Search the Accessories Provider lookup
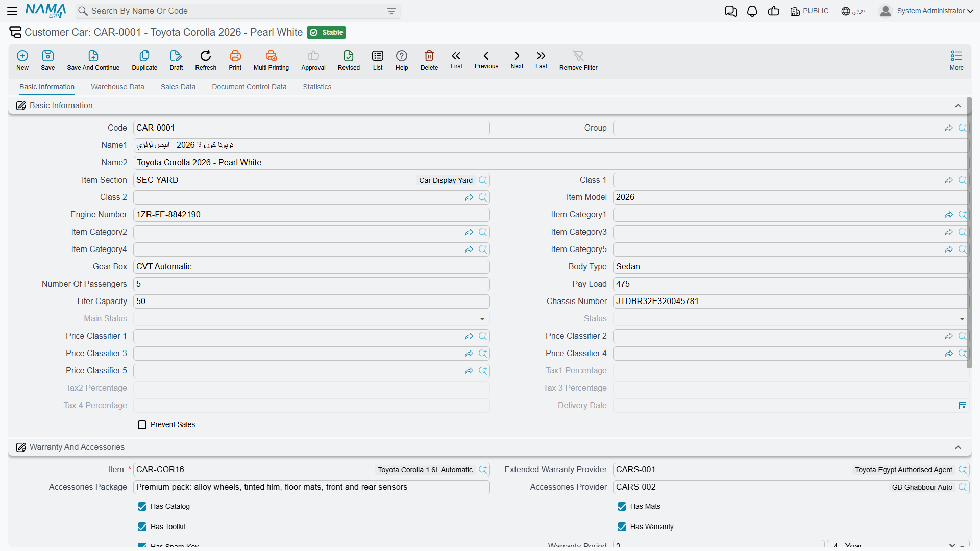Viewport: 980px width, 551px height. coord(963,487)
